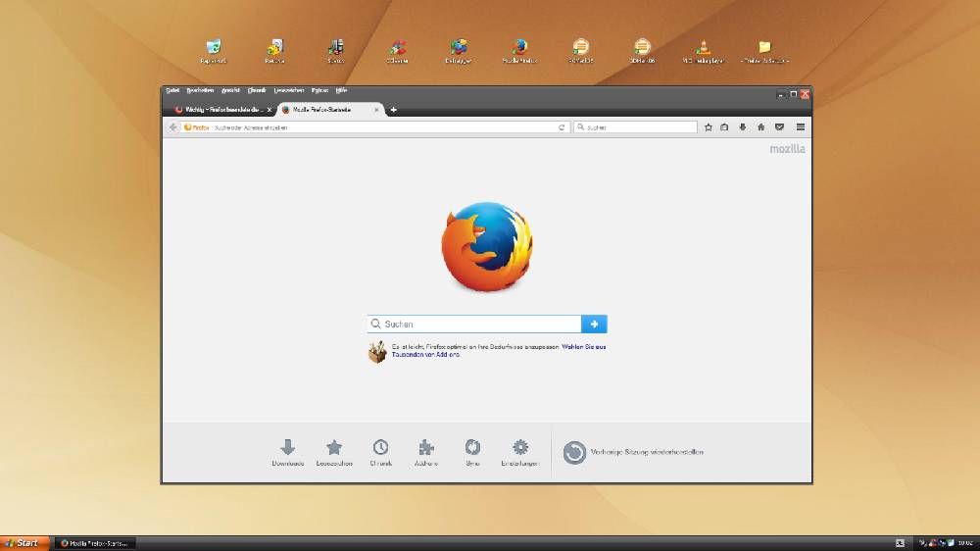The image size is (980, 551).
Task: Open the Pocket icon in toolbar
Action: pyautogui.click(x=779, y=126)
